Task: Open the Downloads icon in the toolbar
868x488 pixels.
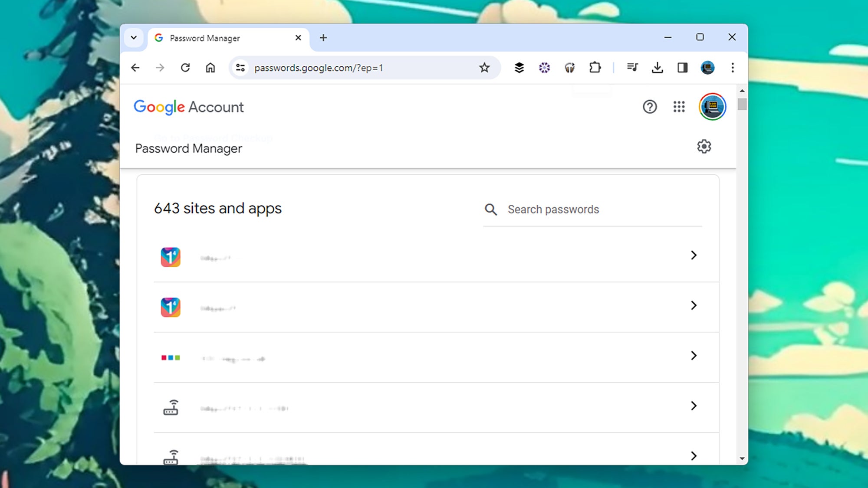Action: pos(657,68)
